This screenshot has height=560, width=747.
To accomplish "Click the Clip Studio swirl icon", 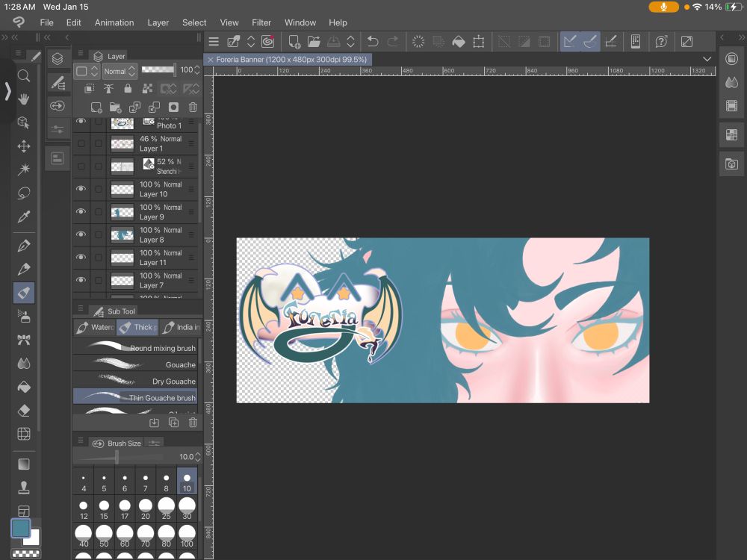I will pyautogui.click(x=267, y=41).
